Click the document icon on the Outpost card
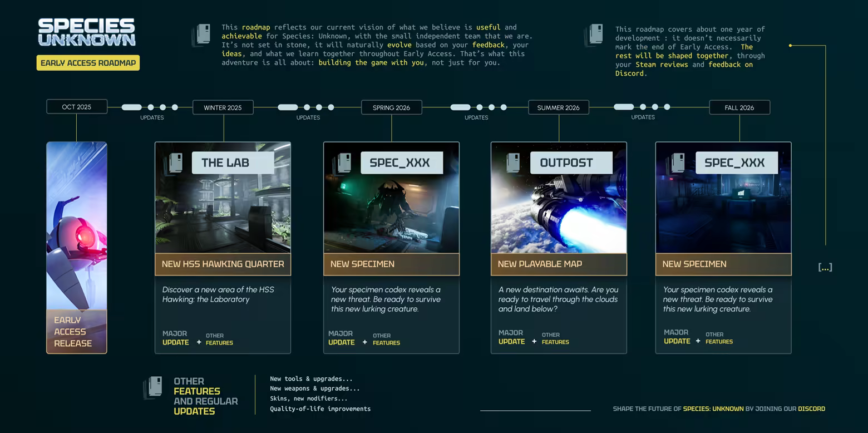868x433 pixels. [512, 163]
